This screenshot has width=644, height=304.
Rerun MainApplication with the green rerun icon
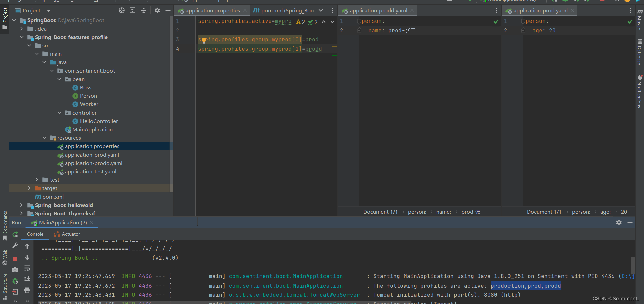click(15, 234)
